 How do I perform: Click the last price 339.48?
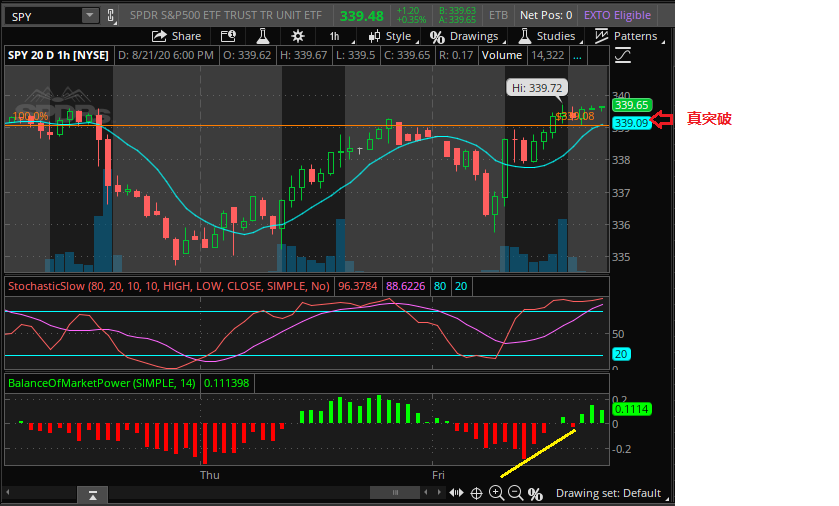pos(362,16)
